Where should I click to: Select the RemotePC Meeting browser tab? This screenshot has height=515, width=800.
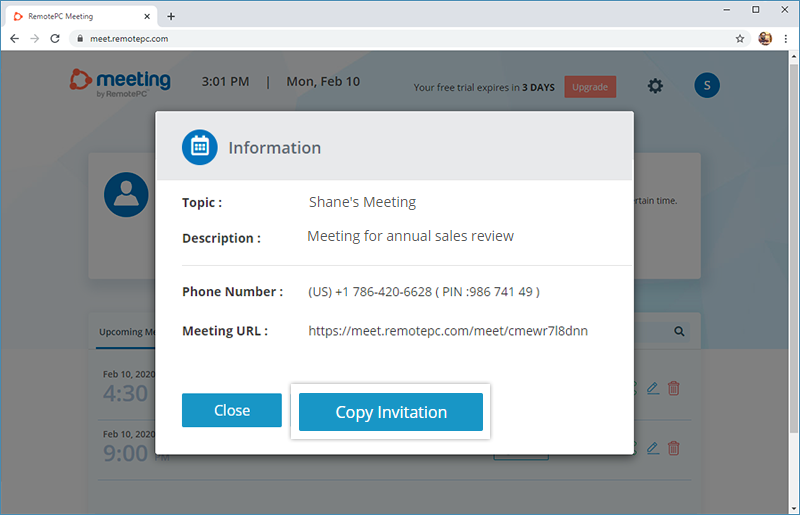pos(82,16)
